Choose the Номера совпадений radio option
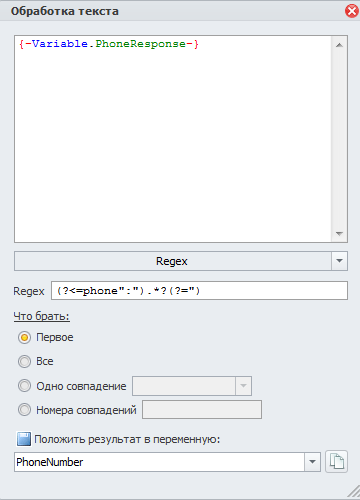The image size is (360, 500). (x=24, y=410)
